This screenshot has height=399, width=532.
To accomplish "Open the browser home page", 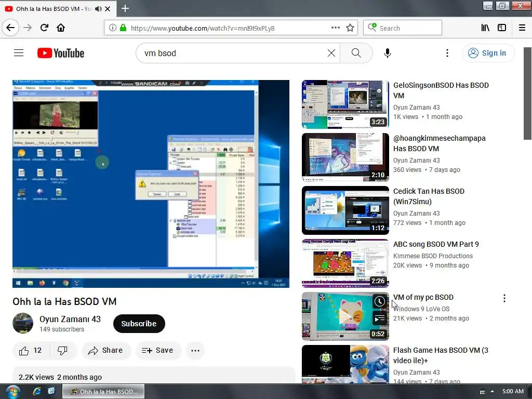I will [61, 28].
